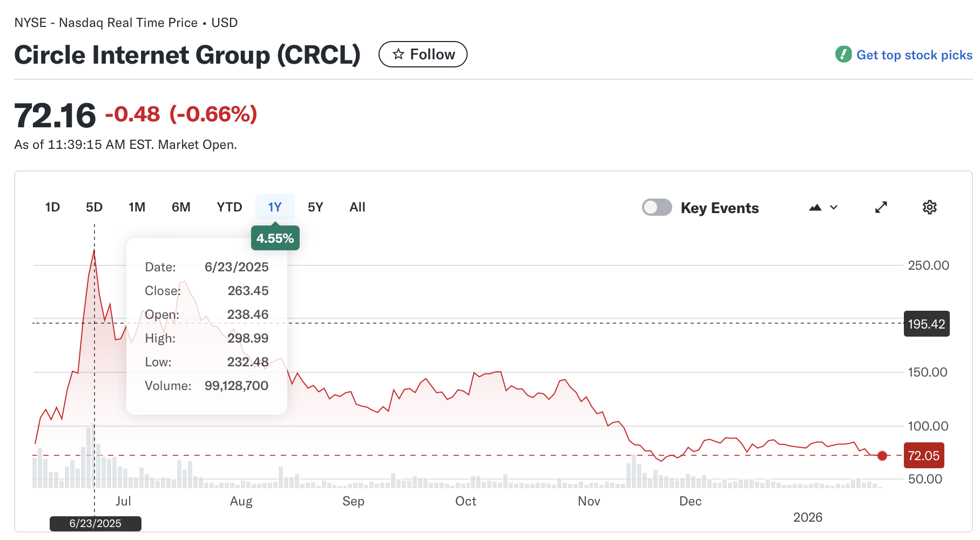
Task: Expand chart to fullscreen view
Action: [881, 207]
